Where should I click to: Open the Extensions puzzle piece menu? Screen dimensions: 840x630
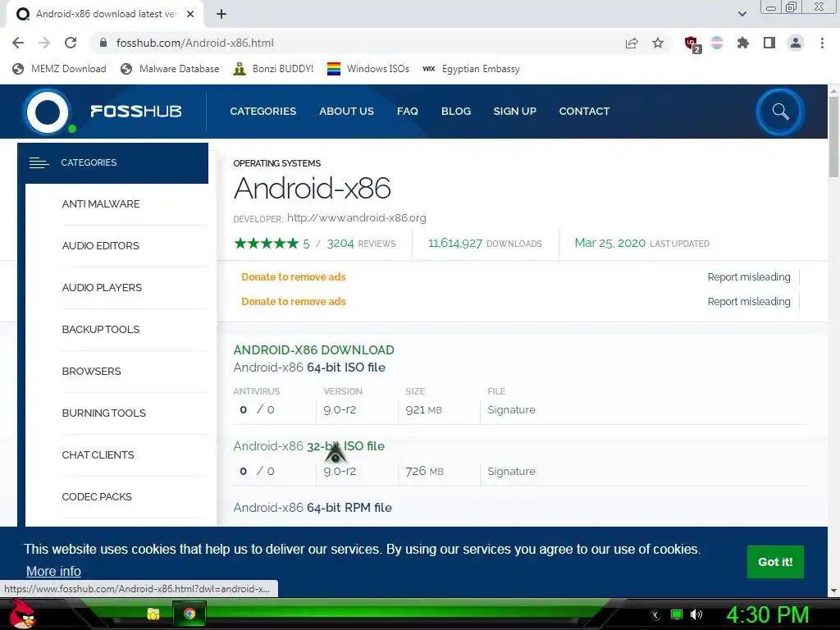click(x=743, y=43)
